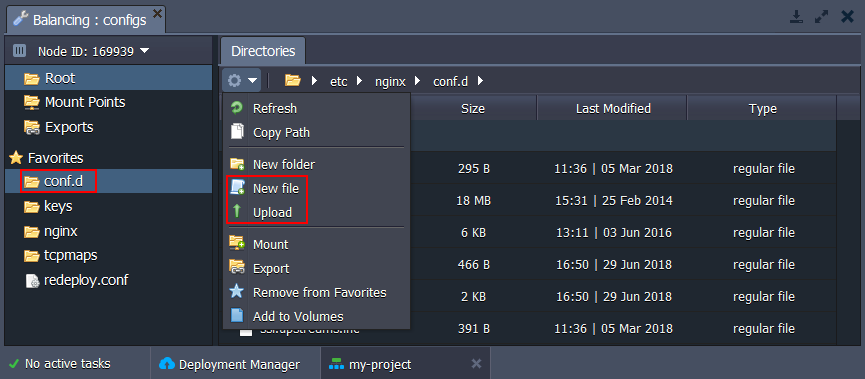This screenshot has height=379, width=865.
Task: Click the Mount folder icon
Action: coord(237,243)
